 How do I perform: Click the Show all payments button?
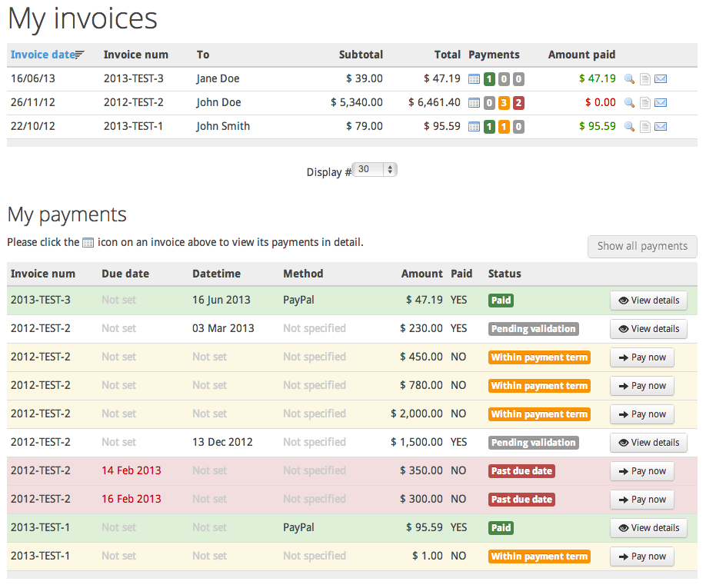pos(642,247)
